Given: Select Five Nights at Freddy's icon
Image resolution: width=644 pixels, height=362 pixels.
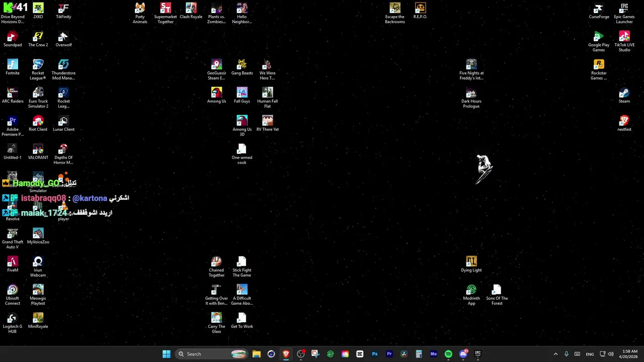Looking at the screenshot, I should click(x=471, y=69).
